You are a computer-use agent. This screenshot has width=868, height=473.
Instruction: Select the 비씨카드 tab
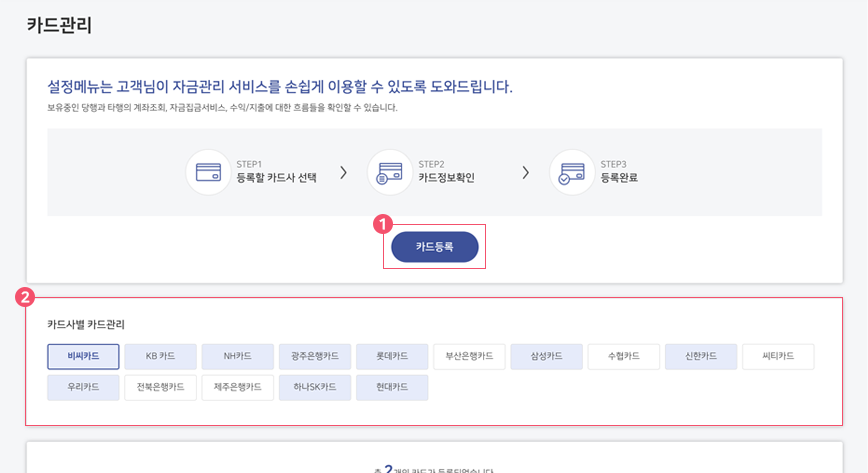83,356
